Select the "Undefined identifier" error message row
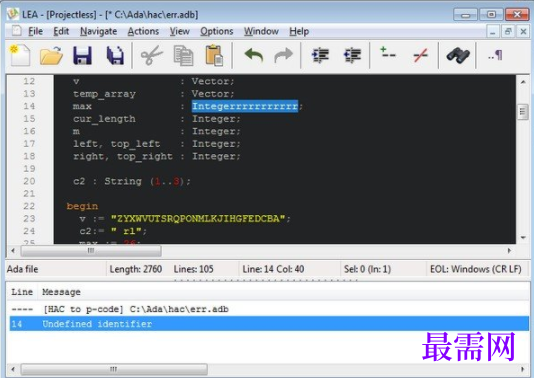Image resolution: width=534 pixels, height=378 pixels. click(x=269, y=324)
